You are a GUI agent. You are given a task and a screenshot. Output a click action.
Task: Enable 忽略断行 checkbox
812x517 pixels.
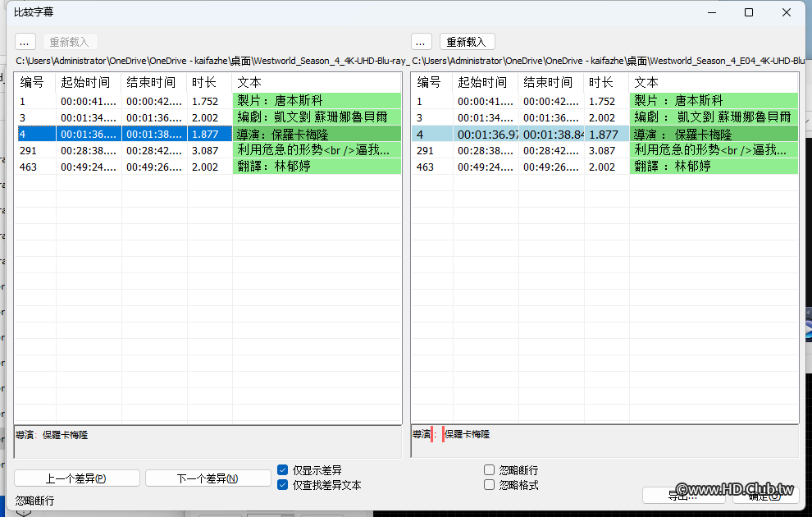pyautogui.click(x=489, y=470)
